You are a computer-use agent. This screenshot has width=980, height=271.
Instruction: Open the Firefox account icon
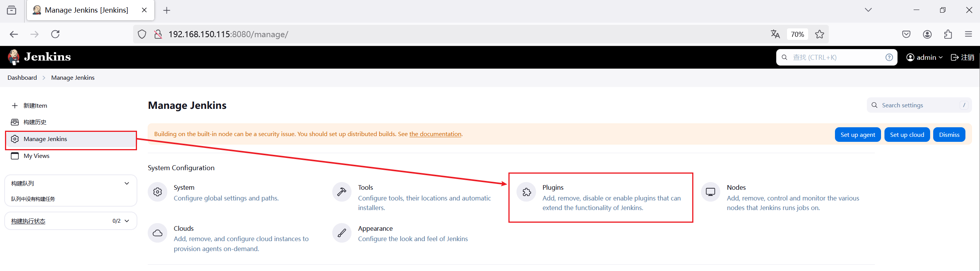tap(927, 34)
